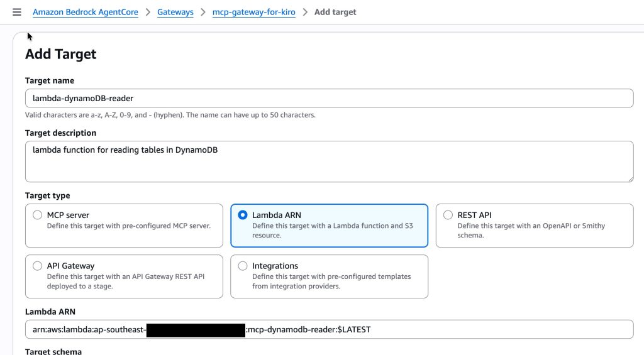The width and height of the screenshot is (644, 355).
Task: Click the chevron after Gateways breadcrumb
Action: pyautogui.click(x=203, y=12)
